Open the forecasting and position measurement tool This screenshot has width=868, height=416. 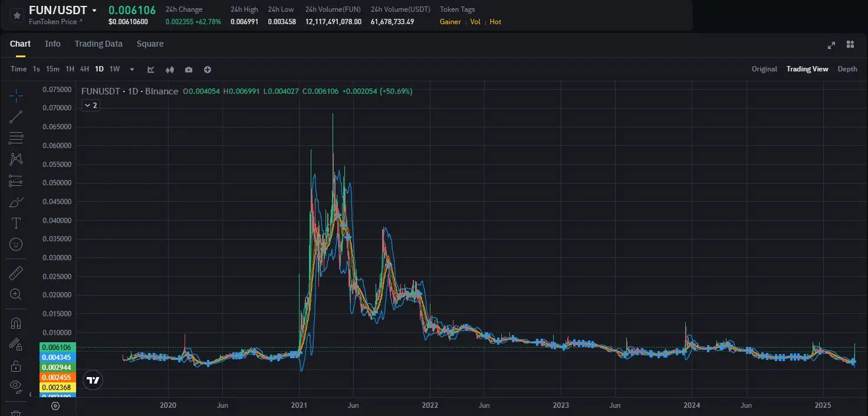point(16,181)
